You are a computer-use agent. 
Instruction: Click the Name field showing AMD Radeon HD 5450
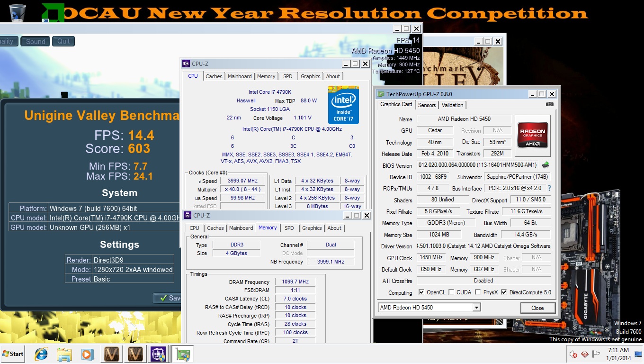pyautogui.click(x=464, y=119)
